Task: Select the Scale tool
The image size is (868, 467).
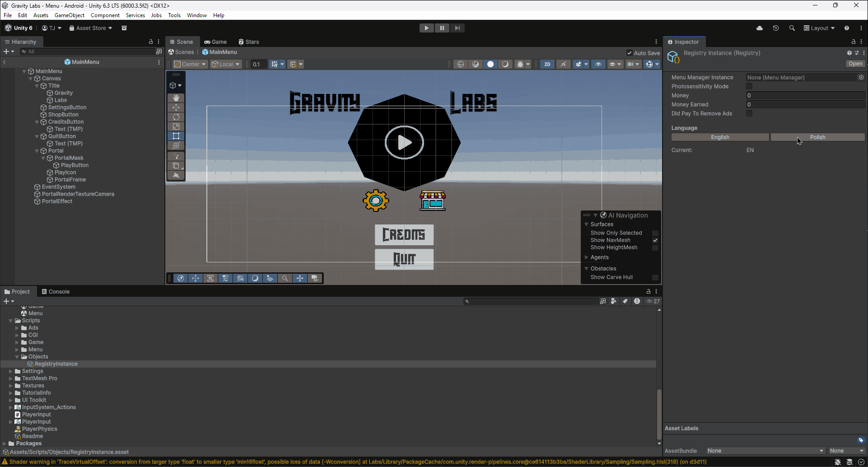Action: coord(176,126)
